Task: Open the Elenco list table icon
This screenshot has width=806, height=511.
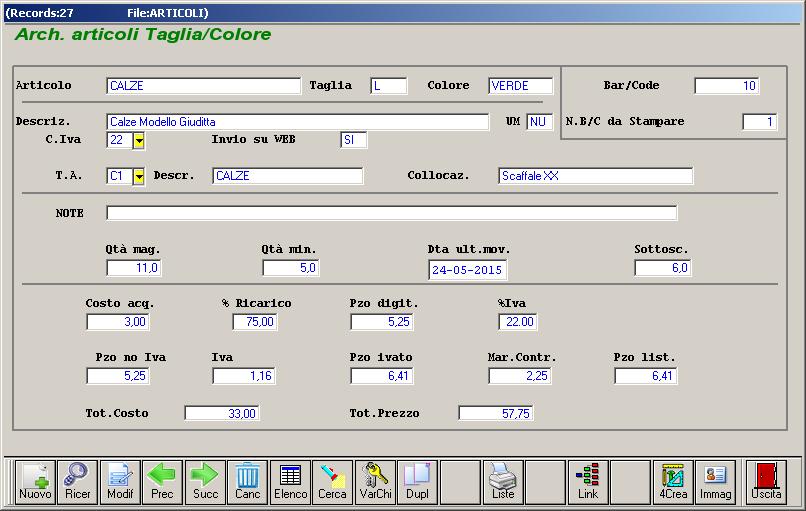Action: pyautogui.click(x=290, y=482)
